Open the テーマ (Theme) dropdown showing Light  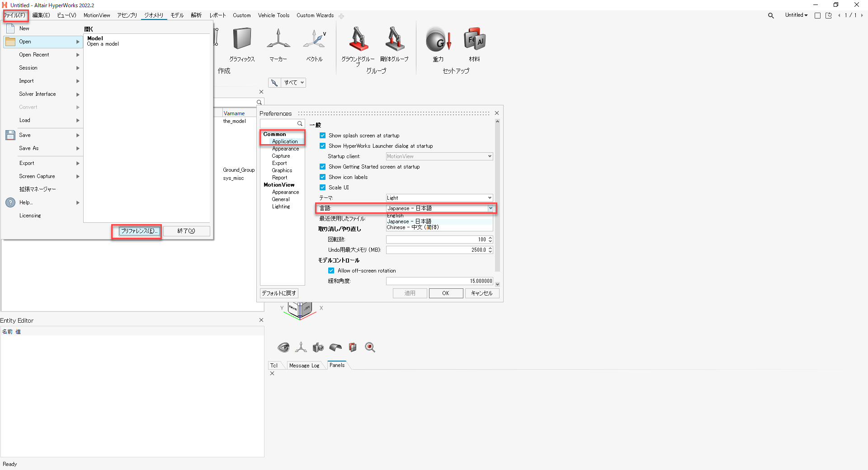[490, 197]
